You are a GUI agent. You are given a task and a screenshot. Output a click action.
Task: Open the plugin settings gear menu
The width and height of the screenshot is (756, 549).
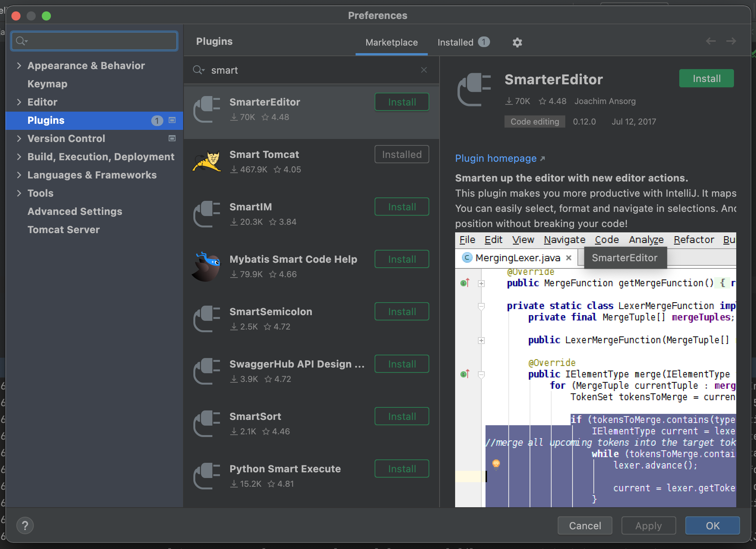coord(517,42)
